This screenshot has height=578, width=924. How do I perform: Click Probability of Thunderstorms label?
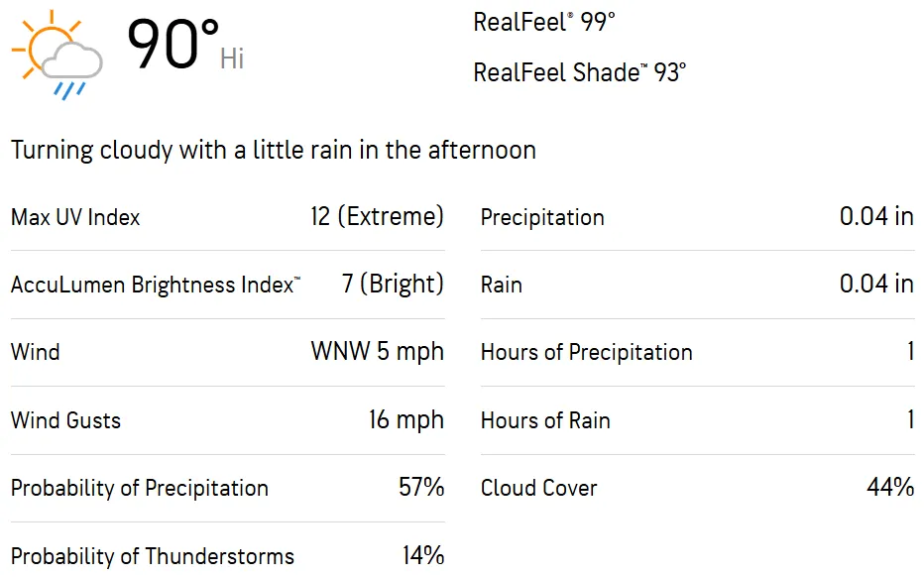tap(153, 555)
